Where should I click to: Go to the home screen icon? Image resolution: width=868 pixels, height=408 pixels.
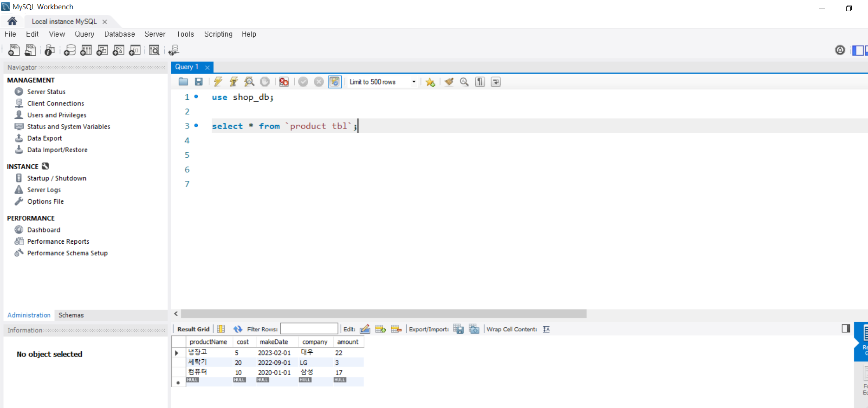[x=12, y=21]
